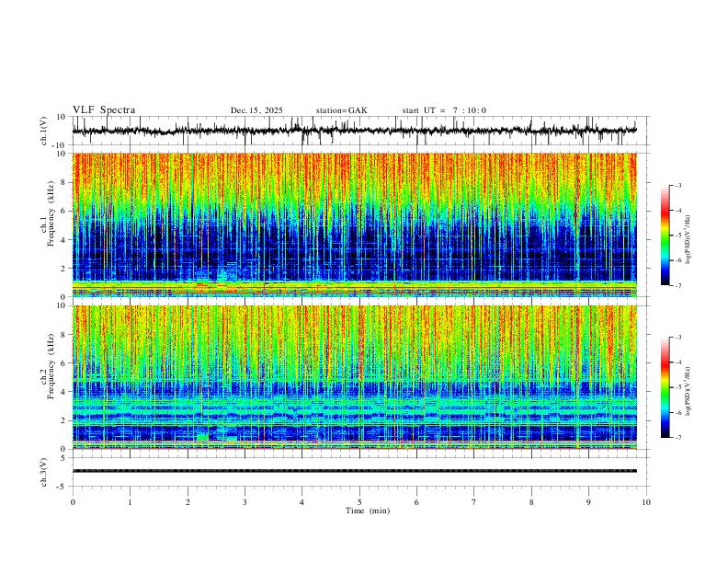
Task: Click the ch.1 "Frequency (kHz)" axis label
Action: tap(51, 213)
